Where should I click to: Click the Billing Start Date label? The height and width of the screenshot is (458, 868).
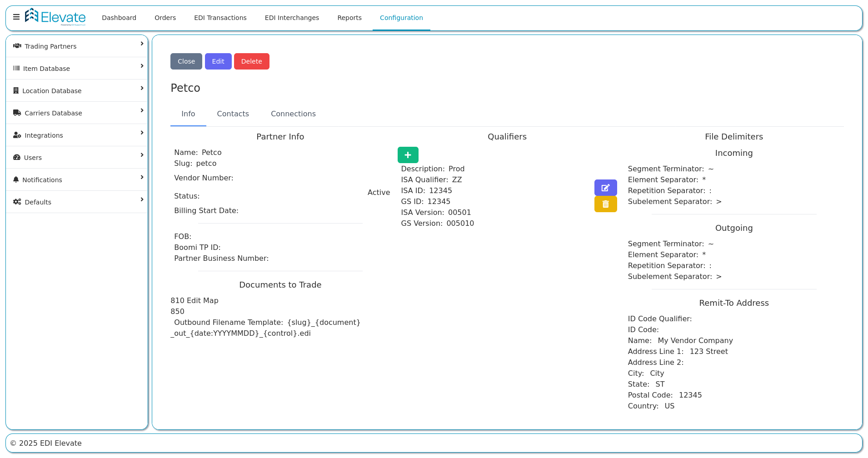tap(206, 210)
